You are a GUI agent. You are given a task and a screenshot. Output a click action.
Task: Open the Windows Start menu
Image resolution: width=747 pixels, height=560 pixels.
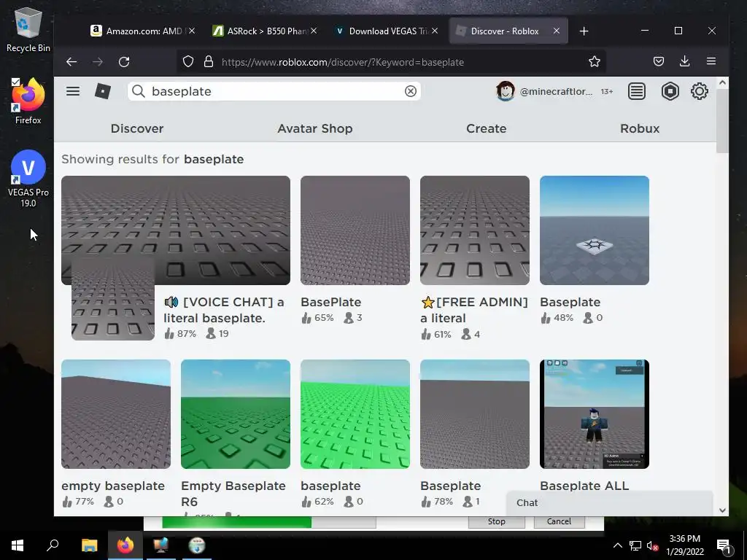(x=18, y=545)
